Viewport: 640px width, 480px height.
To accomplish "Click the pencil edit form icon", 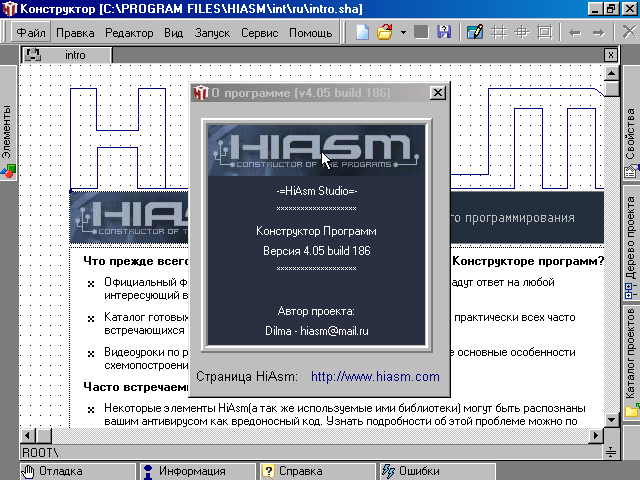I will coord(476,32).
